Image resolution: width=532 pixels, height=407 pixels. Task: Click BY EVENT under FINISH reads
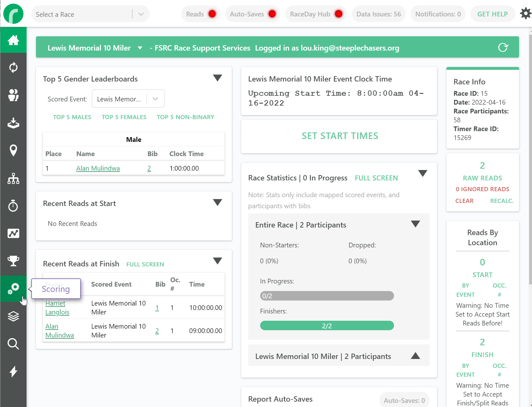(465, 370)
